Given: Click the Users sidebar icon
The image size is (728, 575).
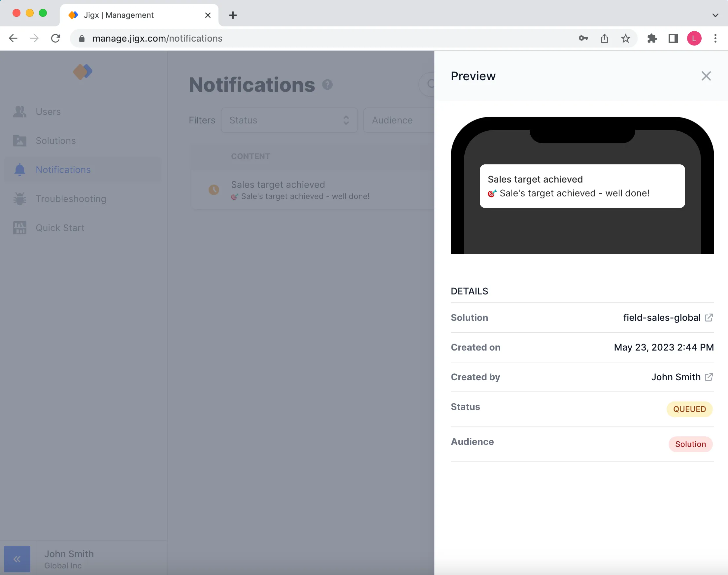Looking at the screenshot, I should click(19, 111).
